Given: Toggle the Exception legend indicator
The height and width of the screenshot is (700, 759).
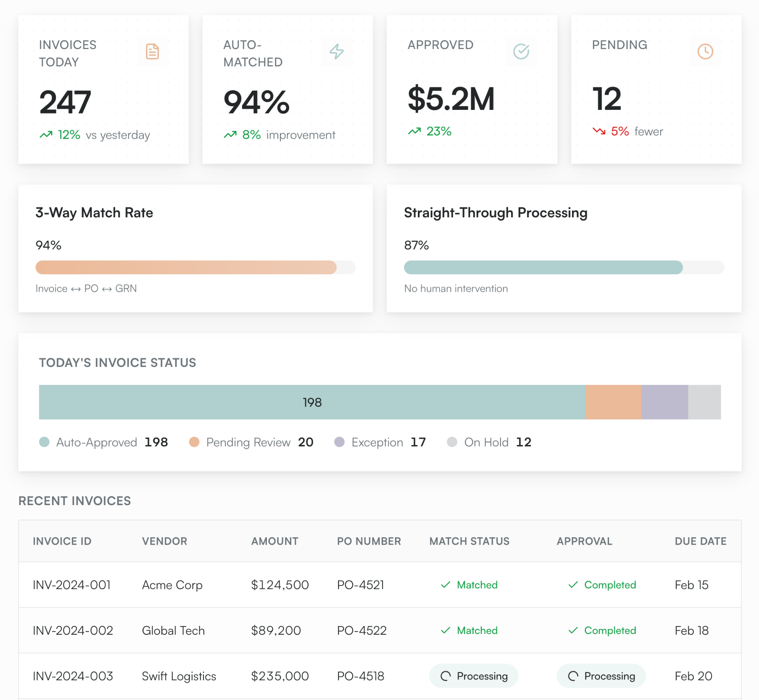Looking at the screenshot, I should [339, 442].
